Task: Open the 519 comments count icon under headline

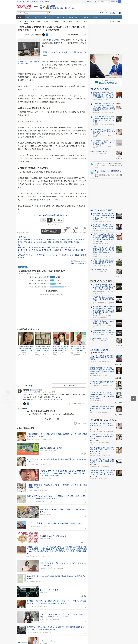Action: point(33,35)
